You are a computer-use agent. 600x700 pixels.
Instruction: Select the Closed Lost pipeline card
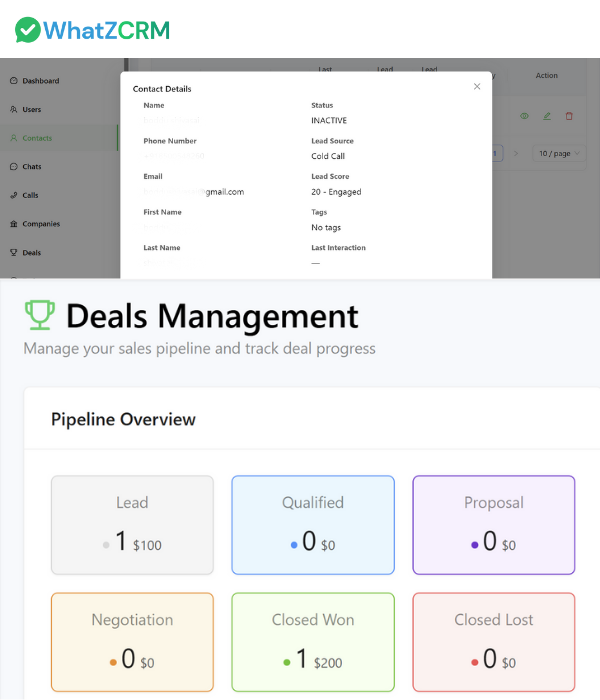(x=494, y=642)
